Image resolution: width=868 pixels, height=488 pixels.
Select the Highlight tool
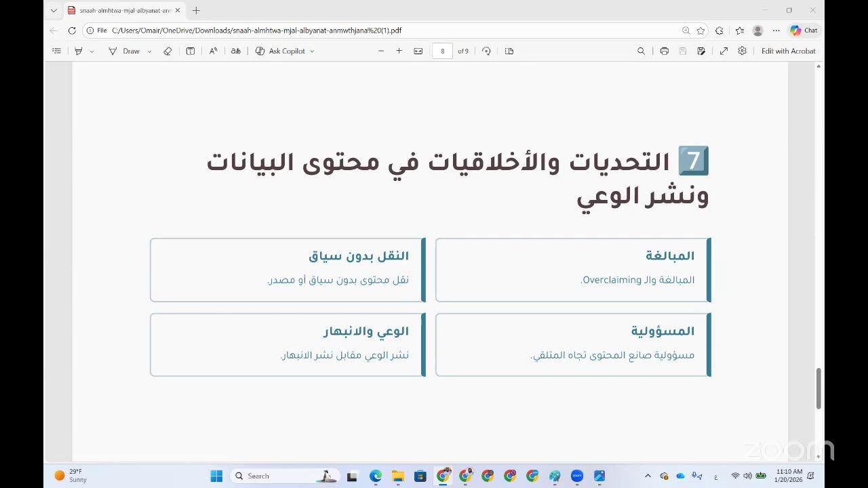tap(79, 51)
